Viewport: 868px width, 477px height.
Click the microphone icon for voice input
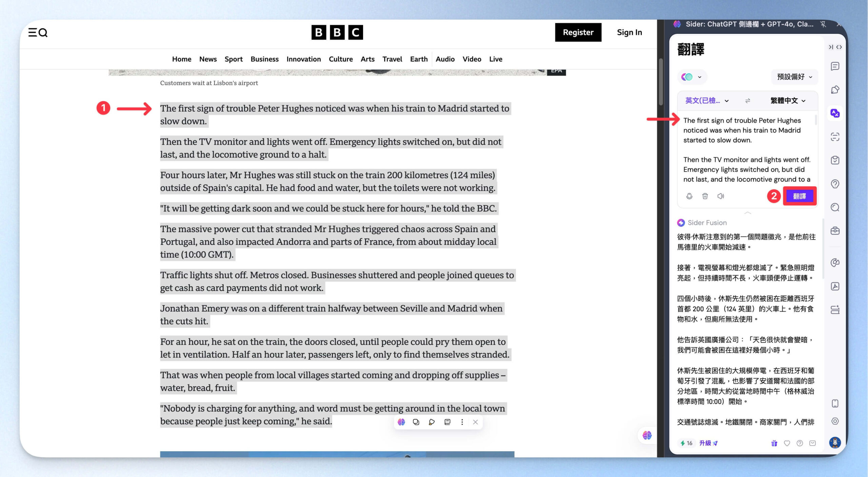pos(689,196)
